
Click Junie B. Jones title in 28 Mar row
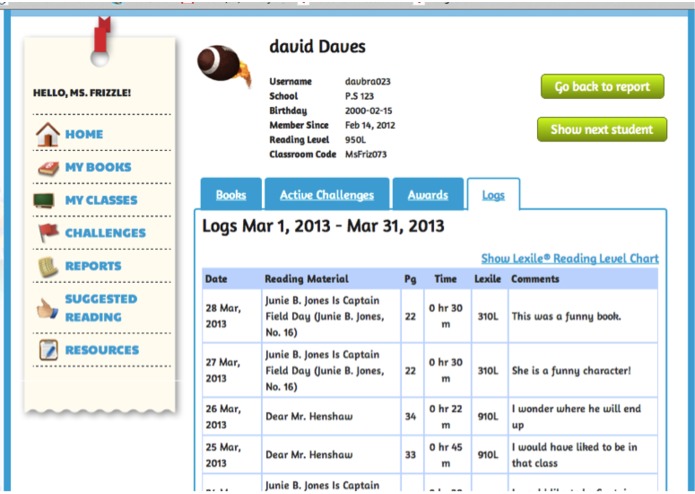(324, 316)
